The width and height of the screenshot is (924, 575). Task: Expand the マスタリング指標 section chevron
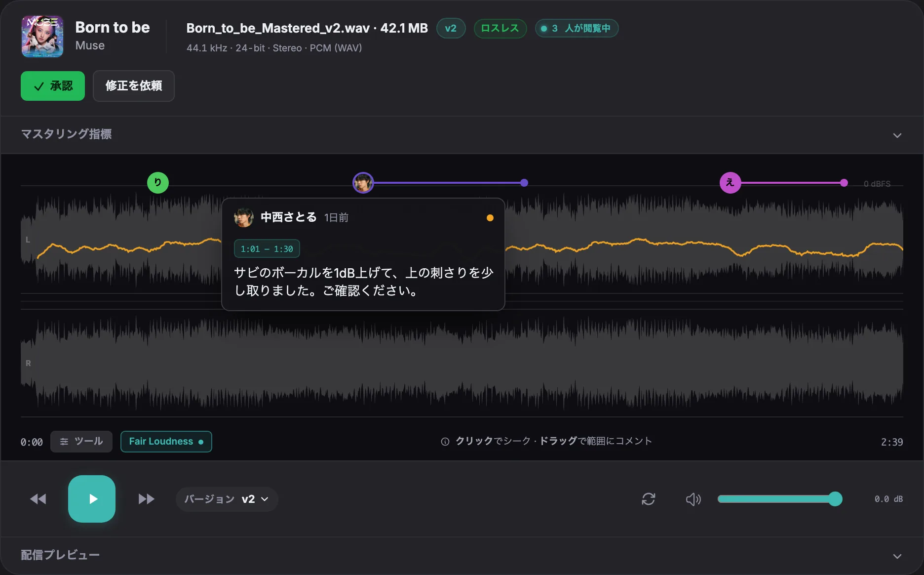pos(897,135)
